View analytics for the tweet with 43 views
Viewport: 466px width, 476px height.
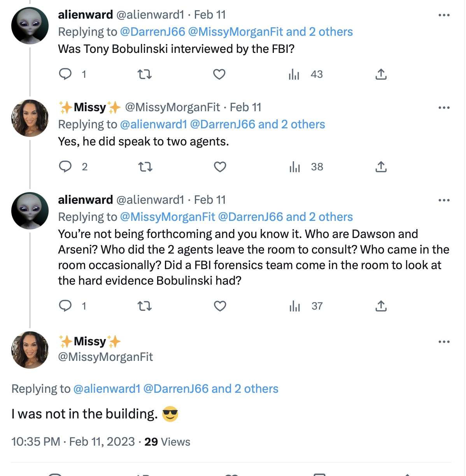coord(294,74)
